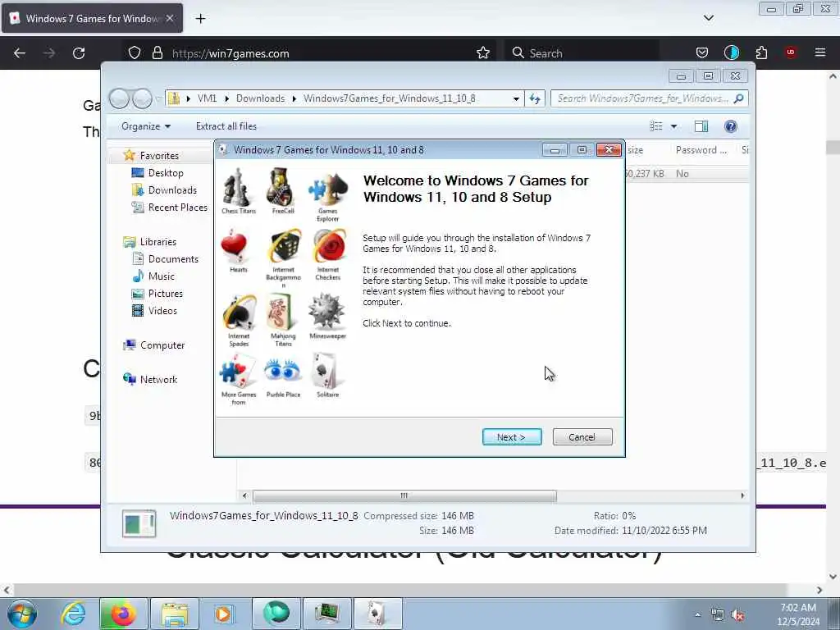Viewport: 840px width, 630px height.
Task: Click the Games Explorer icon
Action: [x=328, y=189]
